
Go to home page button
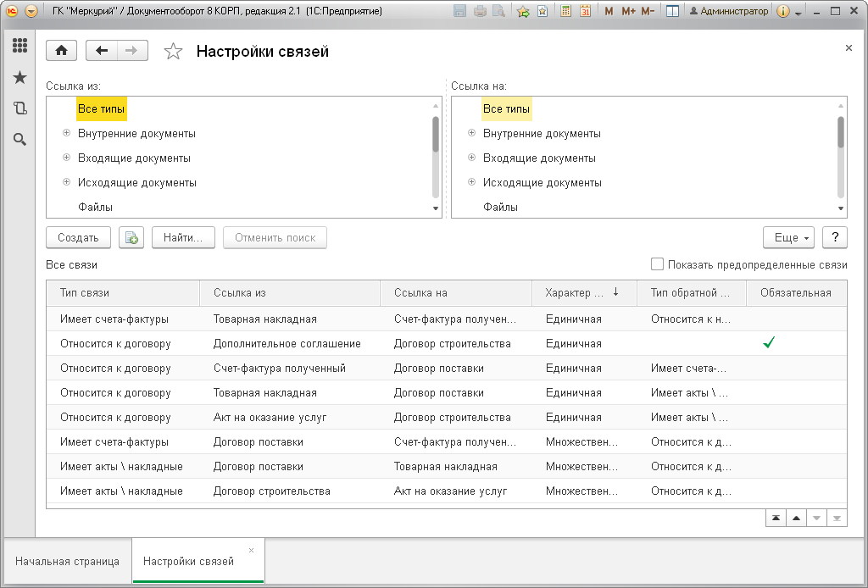[61, 51]
